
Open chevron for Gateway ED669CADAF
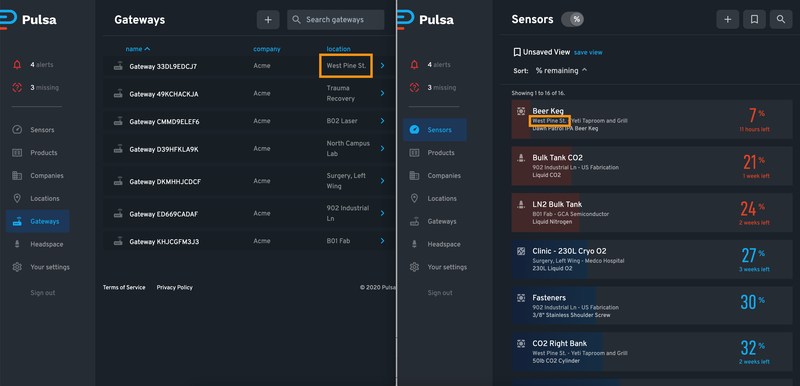(x=383, y=214)
